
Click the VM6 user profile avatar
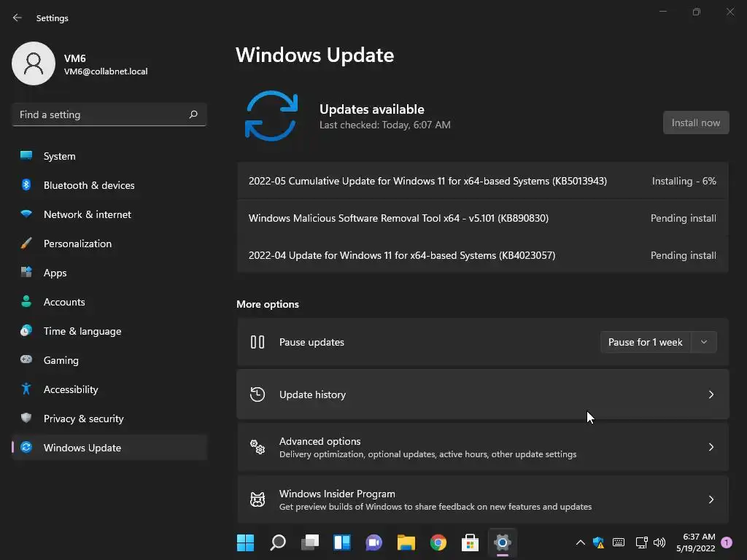(34, 63)
